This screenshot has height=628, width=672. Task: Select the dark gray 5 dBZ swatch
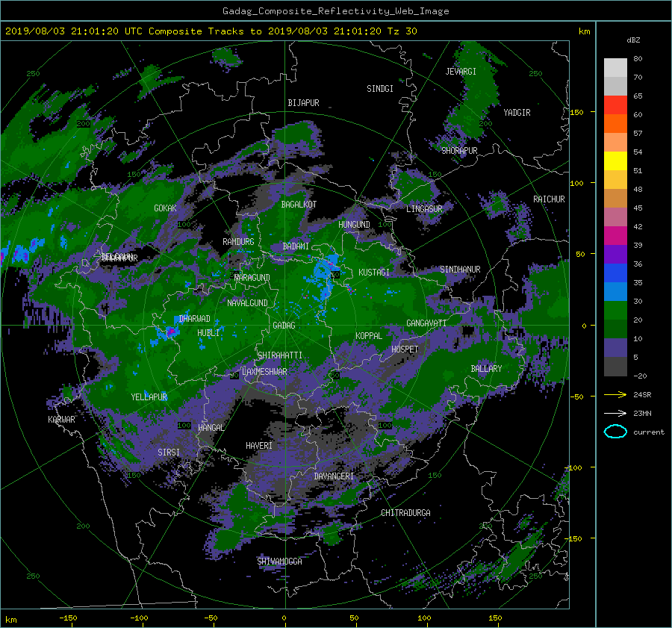(x=615, y=367)
